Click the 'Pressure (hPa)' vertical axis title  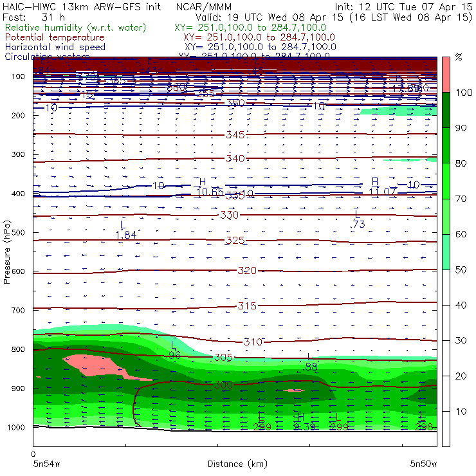(x=6, y=252)
